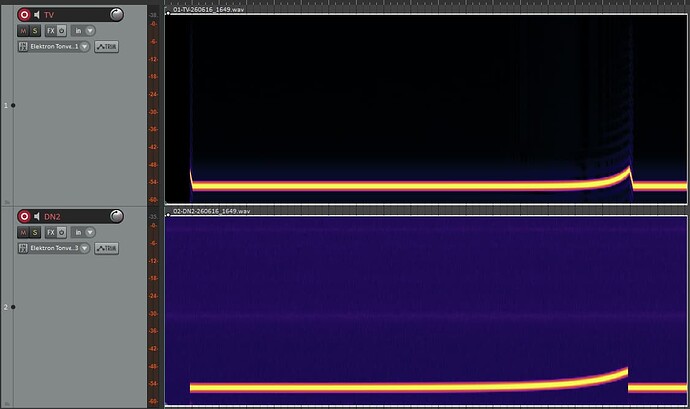Viewport: 690px width, 409px height.
Task: Select media item 01-TV-260616_1649.wav title
Action: coord(208,9)
